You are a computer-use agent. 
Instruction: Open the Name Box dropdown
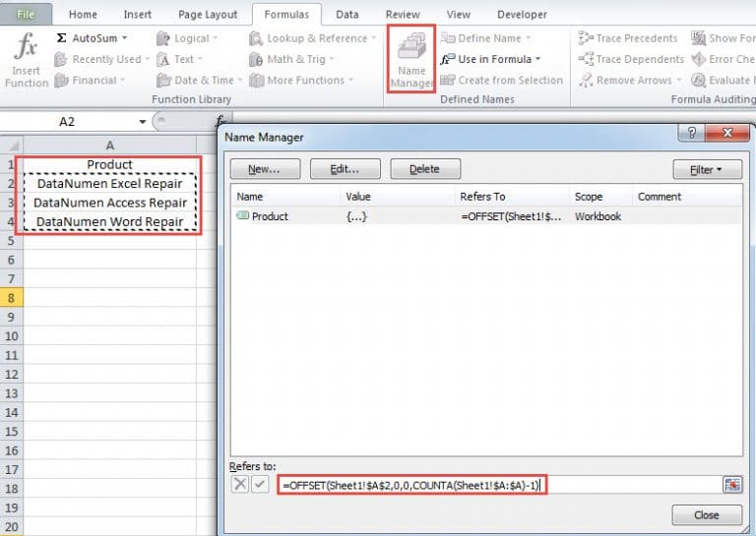pos(142,122)
